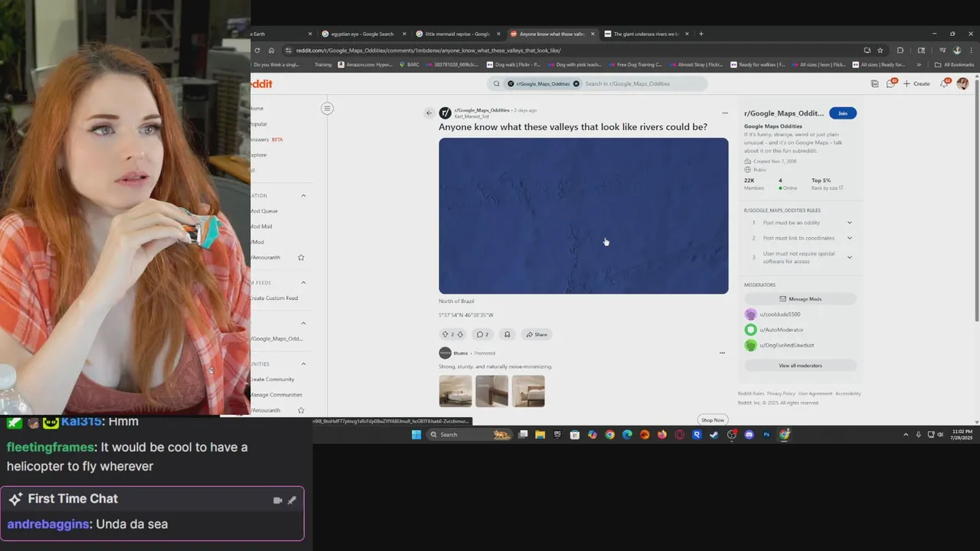Open moderator u/AutoModerator profile

pyautogui.click(x=781, y=330)
